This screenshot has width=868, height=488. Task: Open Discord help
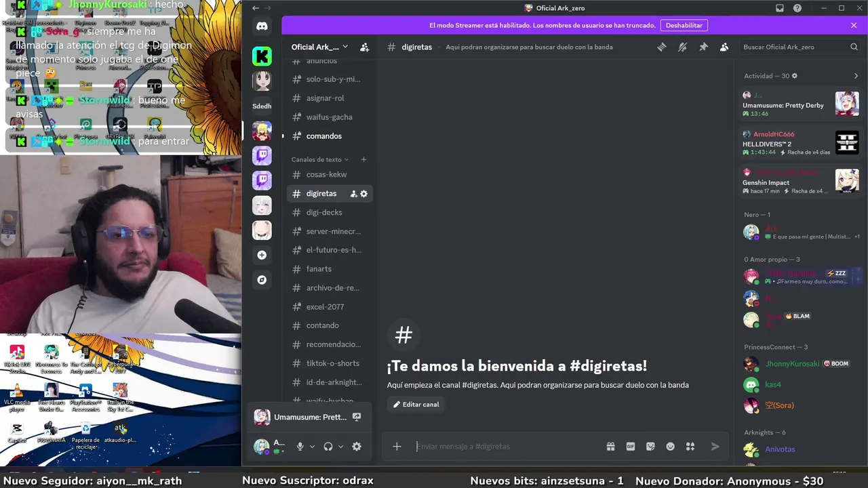(x=797, y=8)
